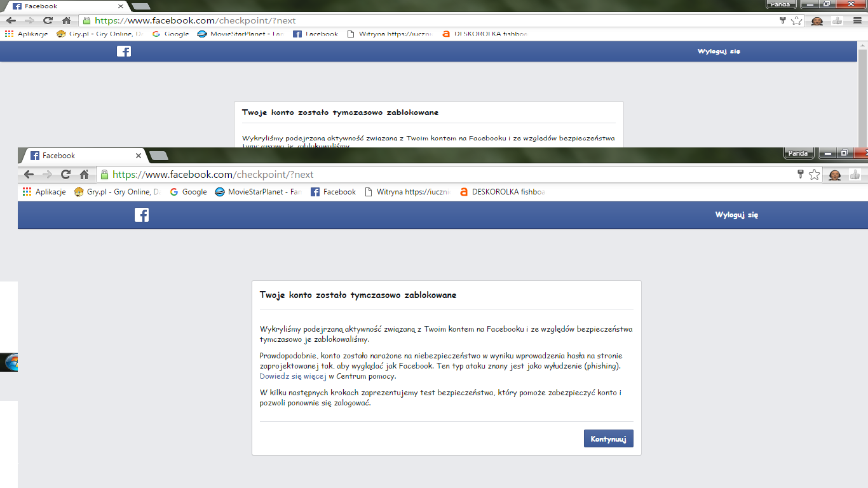Reload the page in the front browser window
This screenshot has width=868, height=488.
(65, 175)
